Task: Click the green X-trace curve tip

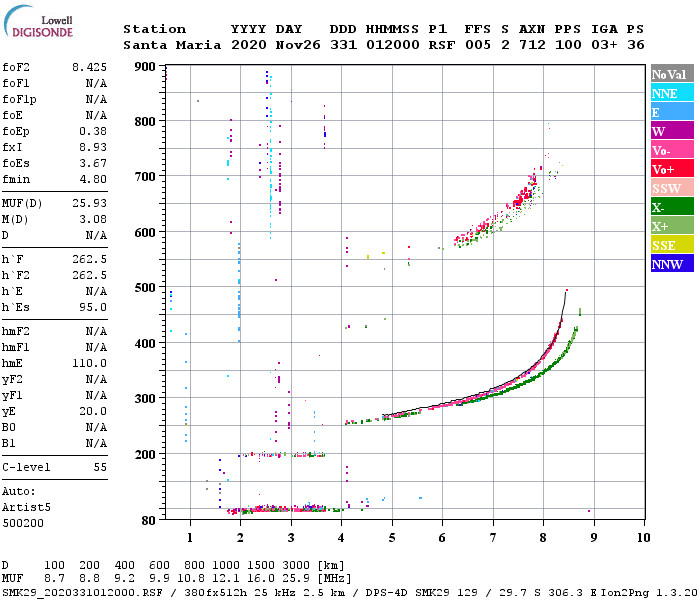Action: tap(579, 311)
